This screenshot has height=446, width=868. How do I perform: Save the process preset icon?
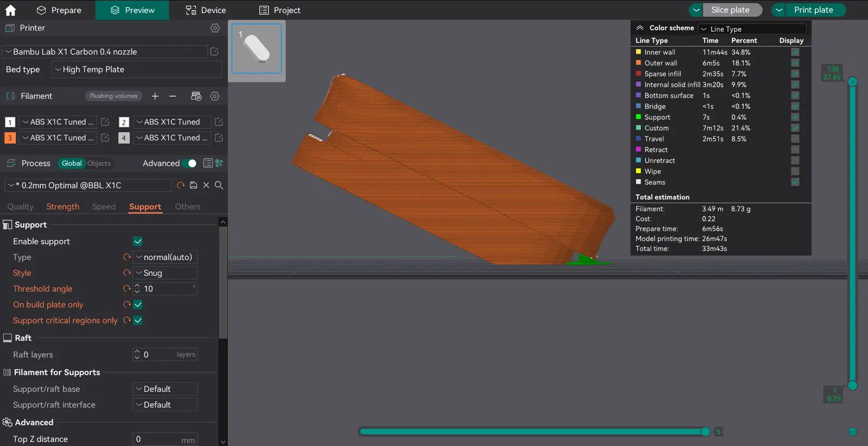[193, 185]
